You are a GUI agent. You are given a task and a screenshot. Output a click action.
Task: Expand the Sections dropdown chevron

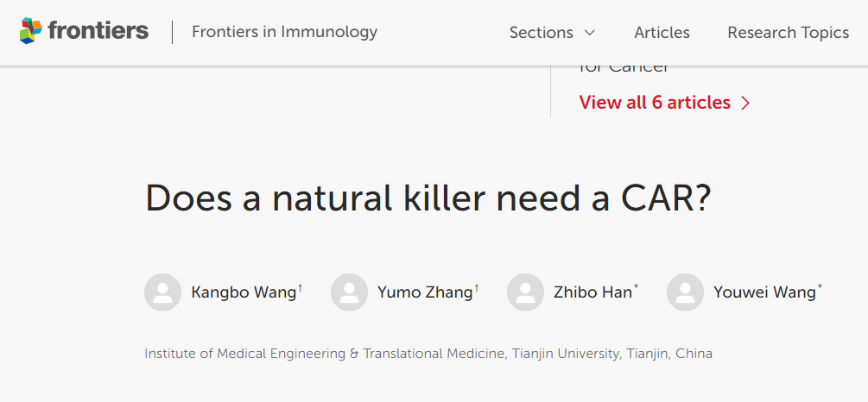[x=589, y=33]
